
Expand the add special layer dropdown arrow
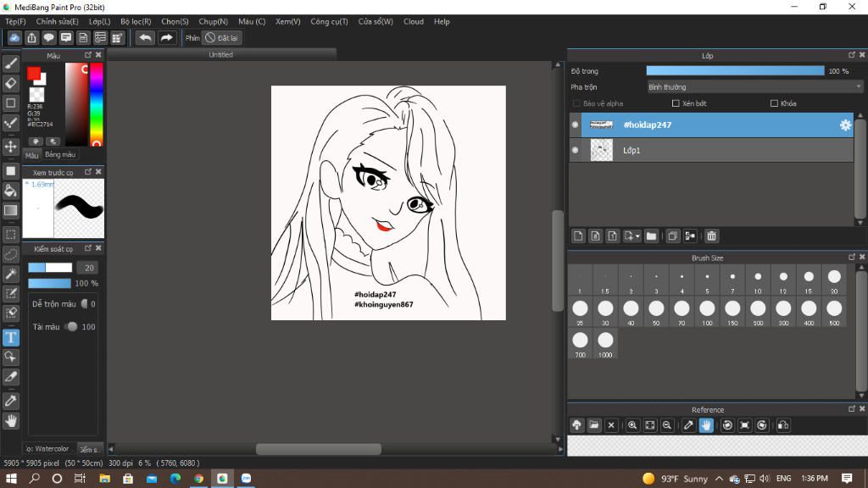tap(637, 236)
